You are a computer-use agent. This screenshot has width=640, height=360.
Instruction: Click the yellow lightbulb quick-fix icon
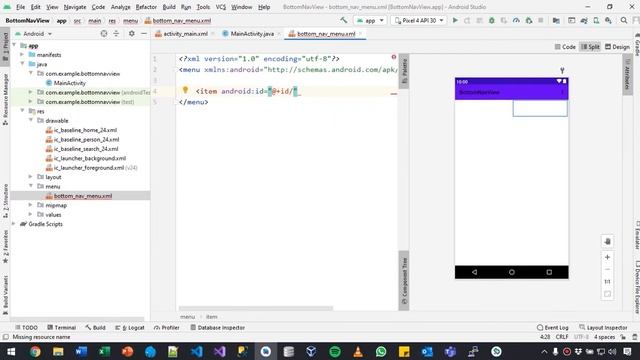(x=185, y=90)
